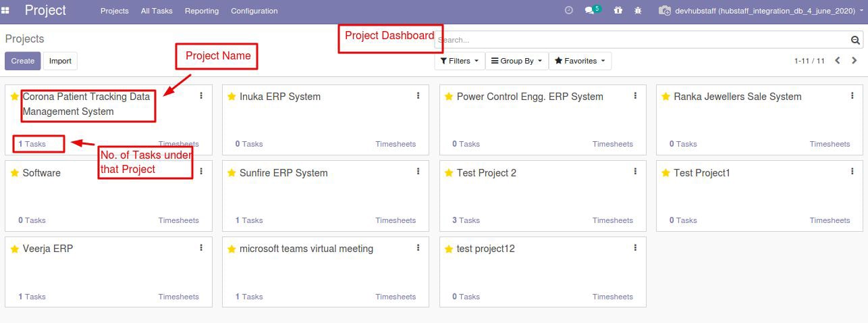
Task: Open the All Tasks menu
Action: (x=157, y=11)
